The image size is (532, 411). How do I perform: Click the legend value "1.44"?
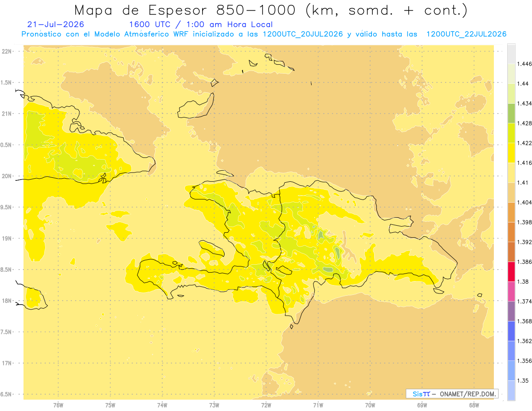click(523, 83)
